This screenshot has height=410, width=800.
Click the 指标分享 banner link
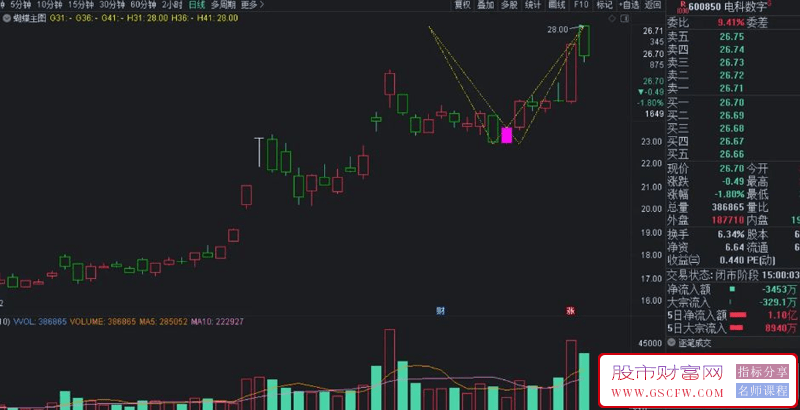click(762, 371)
